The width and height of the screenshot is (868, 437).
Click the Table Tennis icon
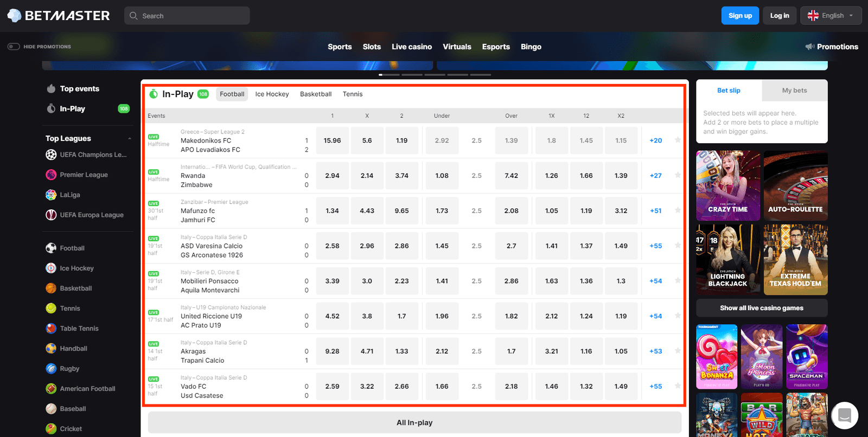pos(51,328)
